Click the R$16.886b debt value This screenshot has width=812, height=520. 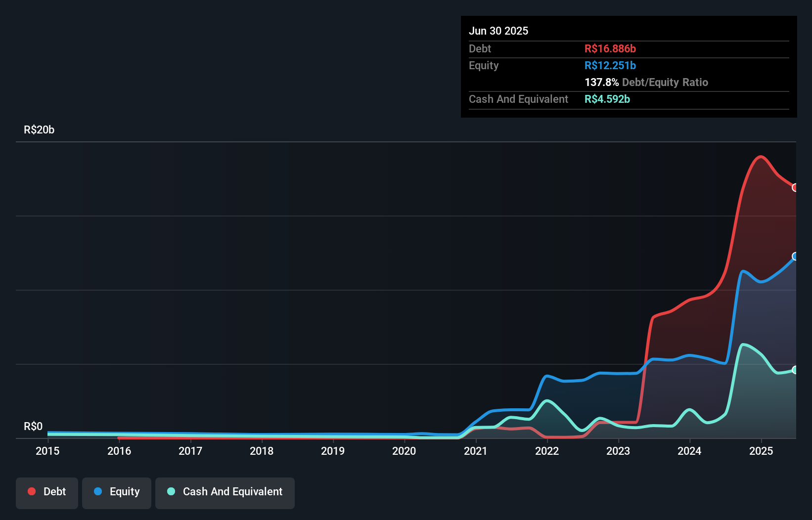click(x=610, y=48)
